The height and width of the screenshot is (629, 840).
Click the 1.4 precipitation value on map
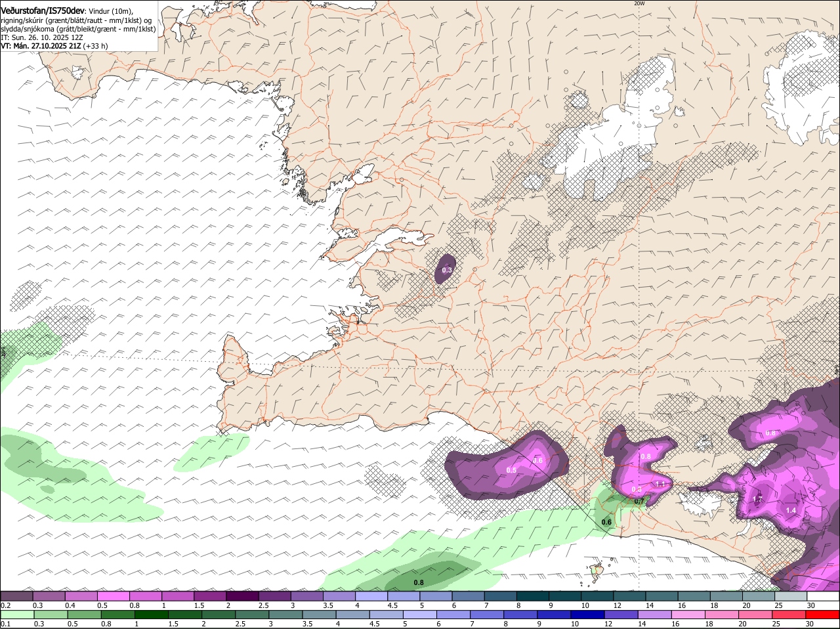[791, 510]
